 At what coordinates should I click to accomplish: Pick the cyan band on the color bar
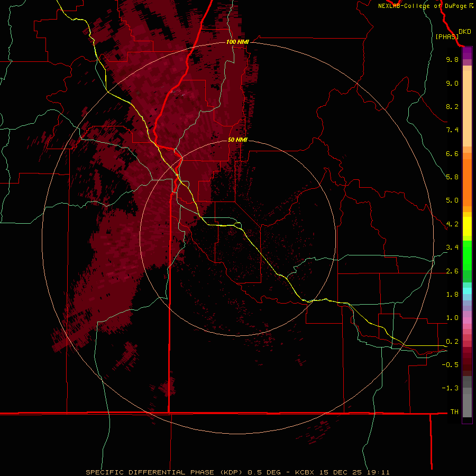(467, 290)
